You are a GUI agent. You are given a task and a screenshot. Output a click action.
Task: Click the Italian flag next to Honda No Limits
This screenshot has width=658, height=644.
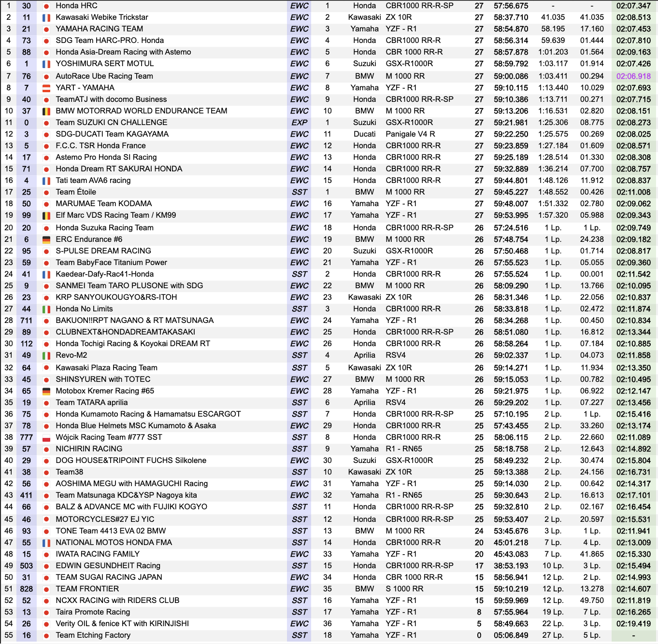click(x=46, y=309)
